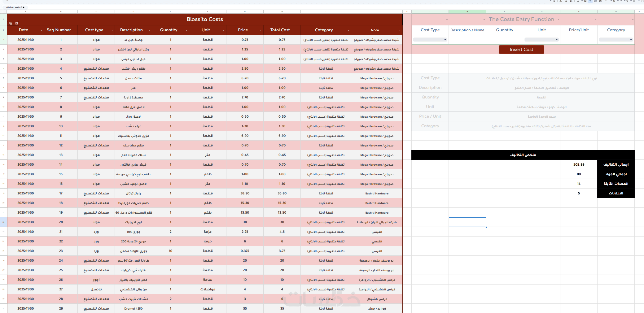Click the price cell 0.375
The height and width of the screenshot is (313, 644).
tap(245, 251)
